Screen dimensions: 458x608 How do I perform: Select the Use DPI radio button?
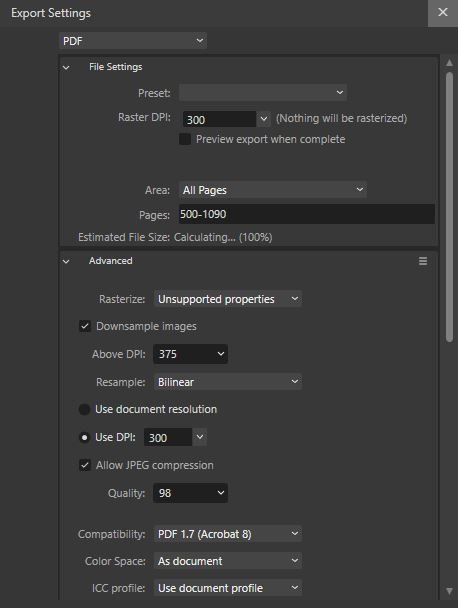pyautogui.click(x=84, y=437)
